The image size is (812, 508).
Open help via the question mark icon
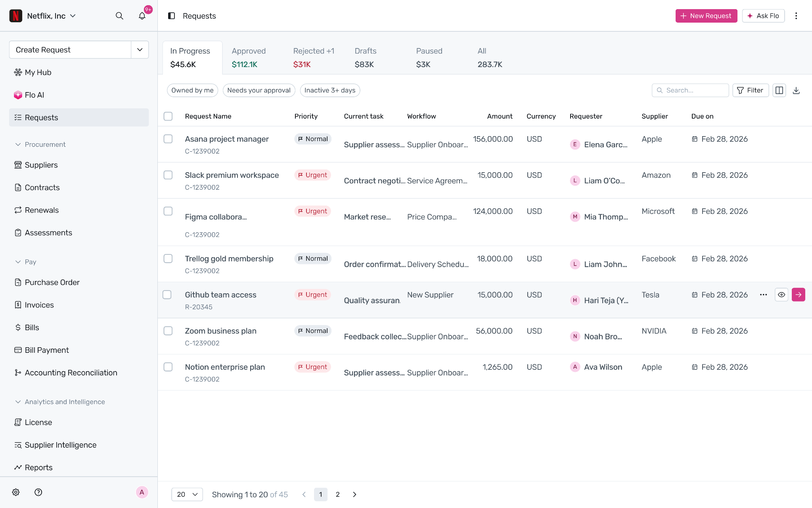pyautogui.click(x=38, y=492)
